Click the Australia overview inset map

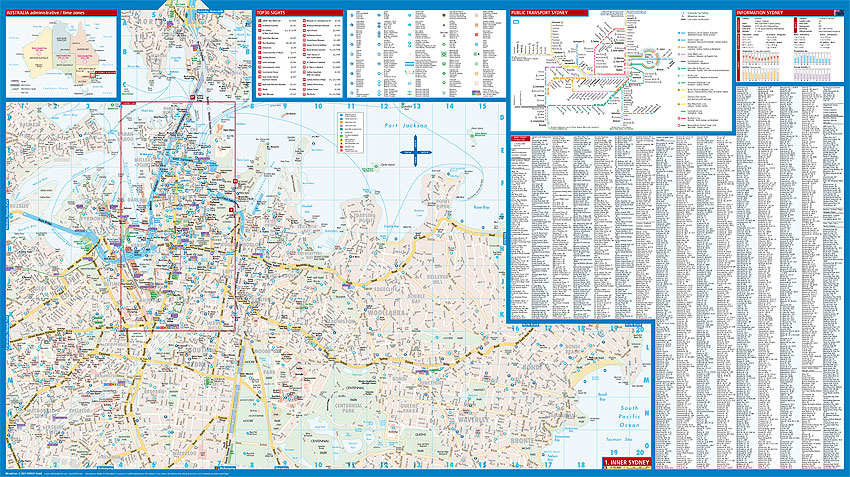(x=60, y=55)
